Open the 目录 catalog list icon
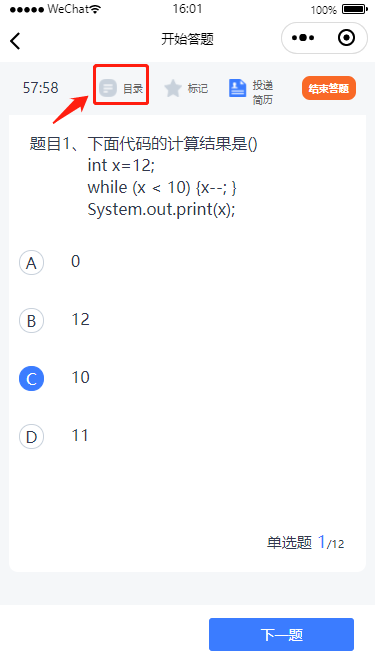 (x=108, y=88)
